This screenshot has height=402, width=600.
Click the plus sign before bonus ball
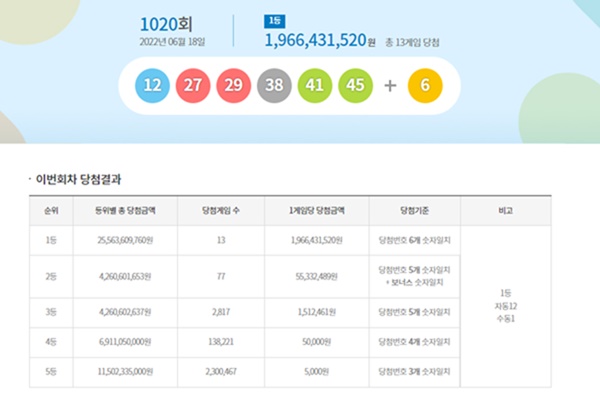click(390, 86)
